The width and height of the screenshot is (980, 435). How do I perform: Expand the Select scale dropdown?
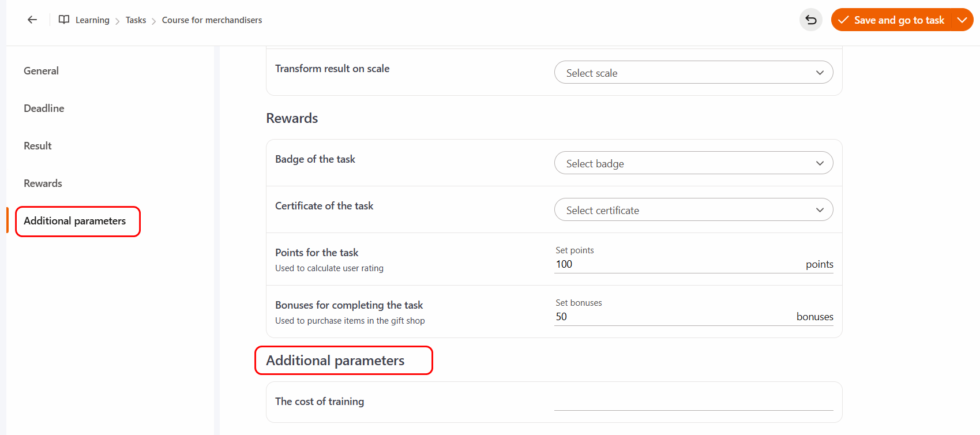point(693,73)
